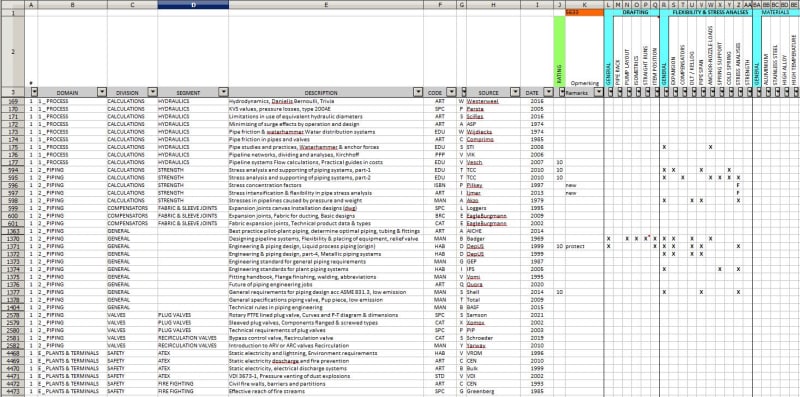Screen dimensions: 800x397
Task: Open filter dropdown under EXPANSION column
Action: pos(676,92)
